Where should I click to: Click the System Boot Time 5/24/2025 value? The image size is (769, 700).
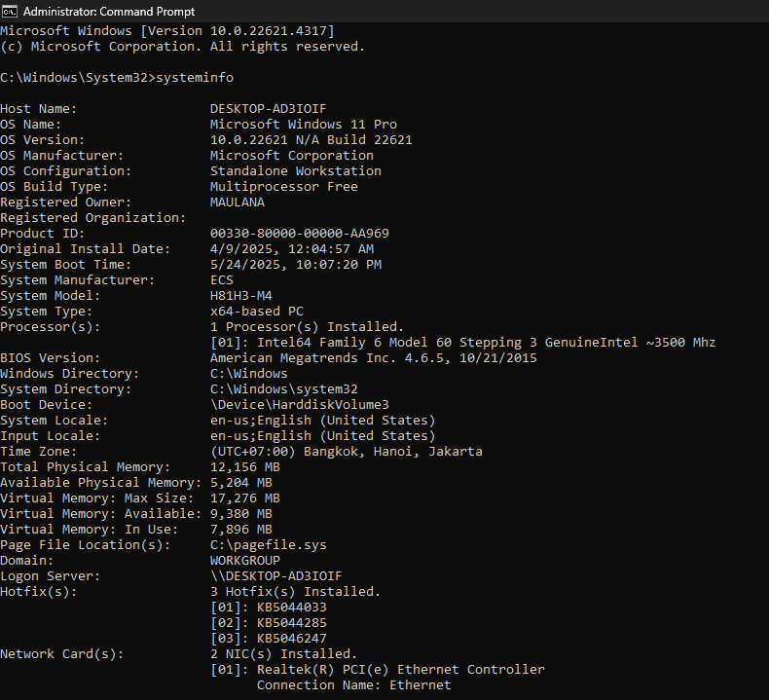tap(296, 265)
